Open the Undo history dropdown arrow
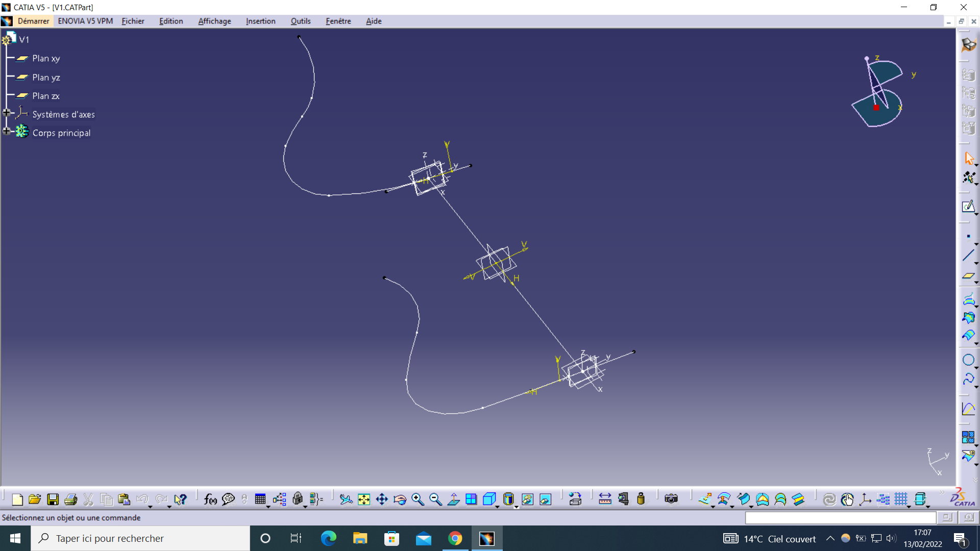 150,507
